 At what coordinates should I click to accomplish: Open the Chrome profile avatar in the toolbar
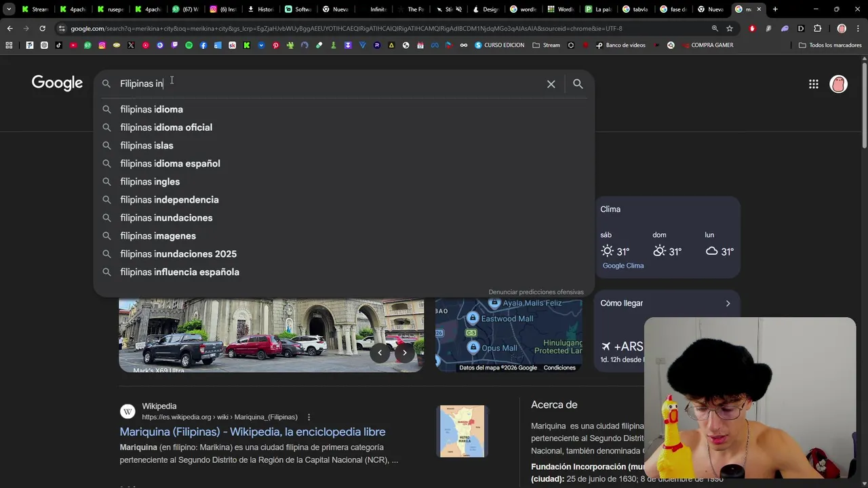tap(842, 28)
